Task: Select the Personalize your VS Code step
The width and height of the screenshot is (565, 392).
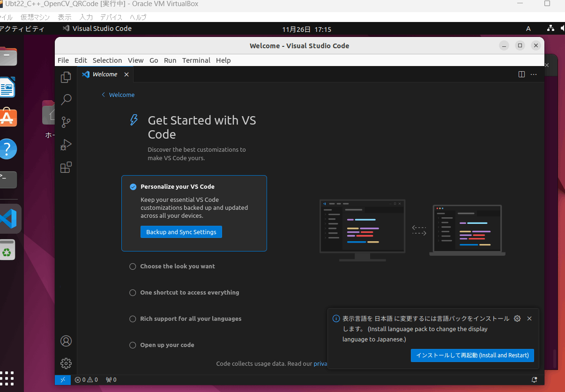Action: [x=194, y=213]
